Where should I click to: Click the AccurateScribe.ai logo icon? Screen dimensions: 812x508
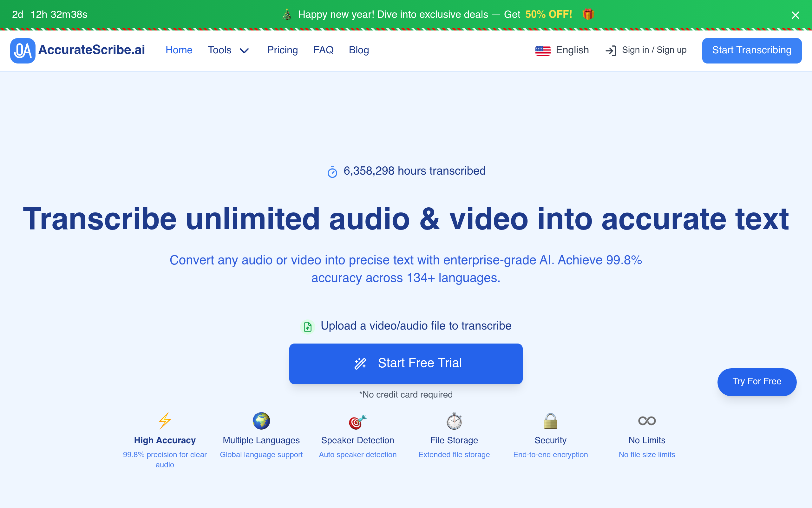(23, 50)
